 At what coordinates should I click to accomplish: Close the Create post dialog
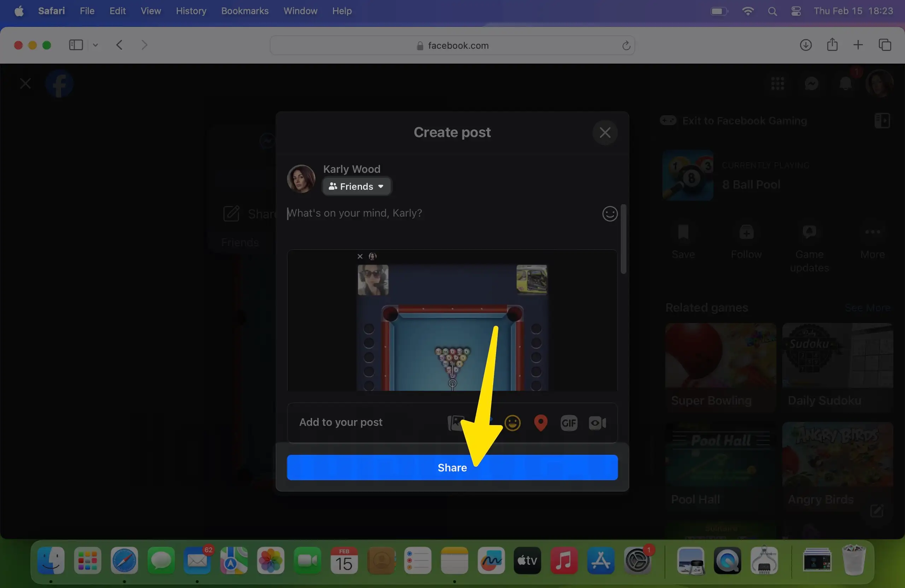click(x=605, y=133)
